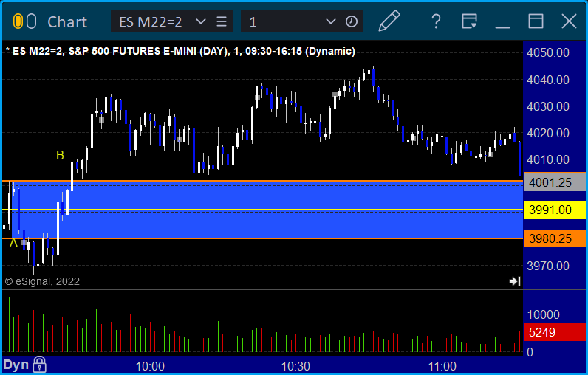Click the scroll-to-latest-bar arrow icon
This screenshot has height=375, width=588.
(515, 281)
